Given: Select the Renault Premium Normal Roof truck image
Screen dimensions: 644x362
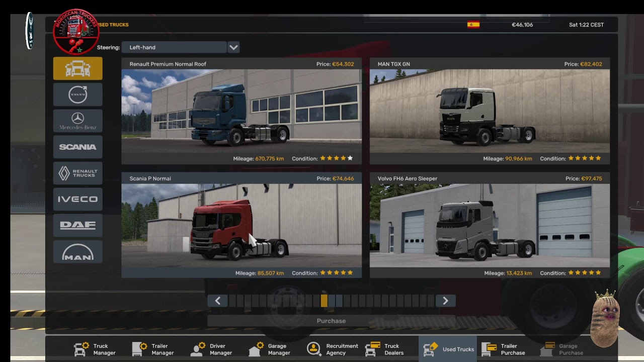Looking at the screenshot, I should click(242, 111).
